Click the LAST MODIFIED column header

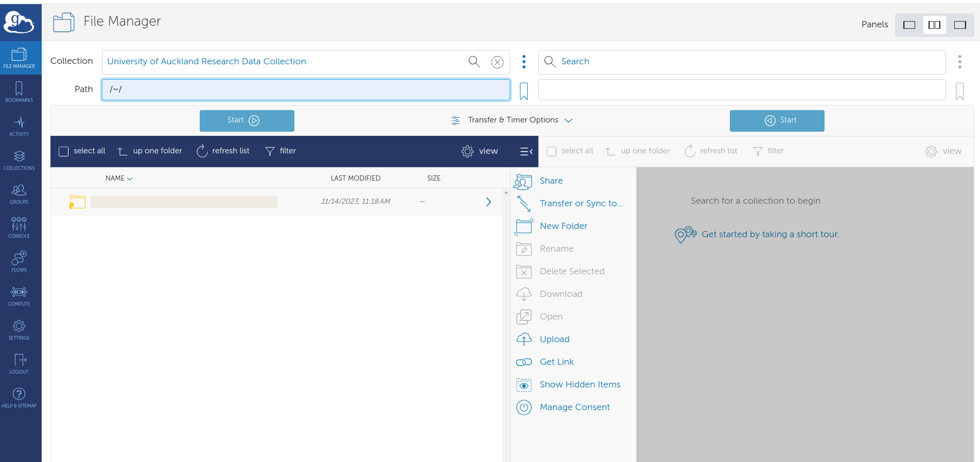tap(356, 178)
